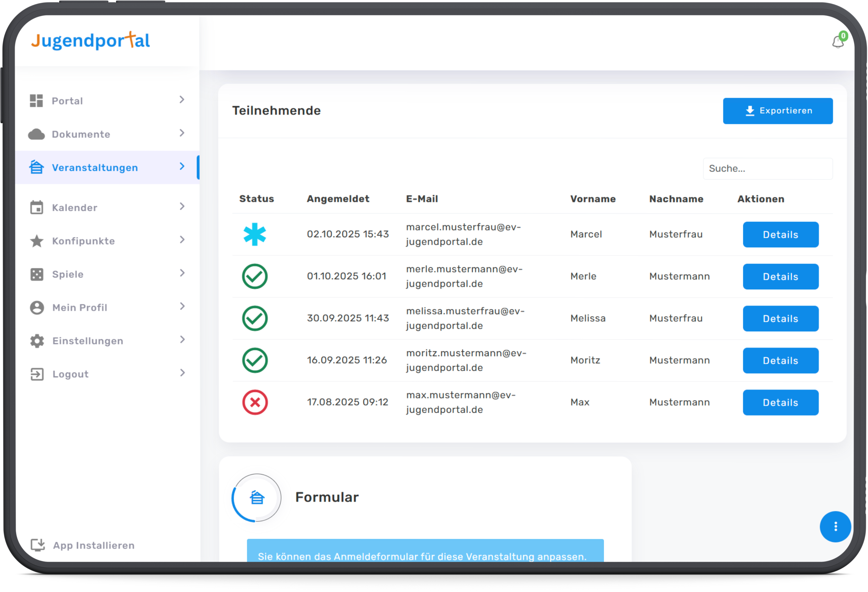Expand the Einstellungen menu chevron
This screenshot has height=592, width=868.
tap(182, 340)
